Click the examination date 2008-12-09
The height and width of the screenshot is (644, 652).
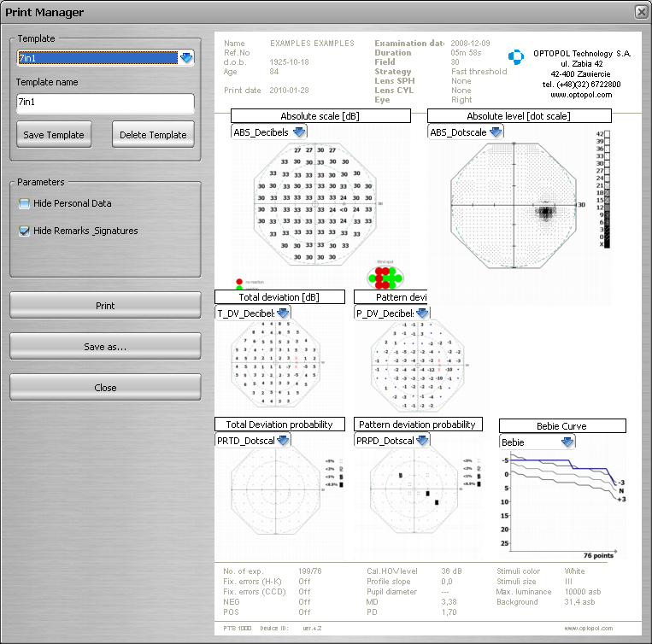pyautogui.click(x=470, y=44)
